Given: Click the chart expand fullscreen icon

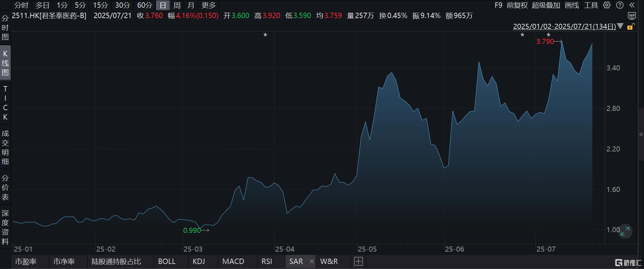Looking at the screenshot, I should coord(625,231).
